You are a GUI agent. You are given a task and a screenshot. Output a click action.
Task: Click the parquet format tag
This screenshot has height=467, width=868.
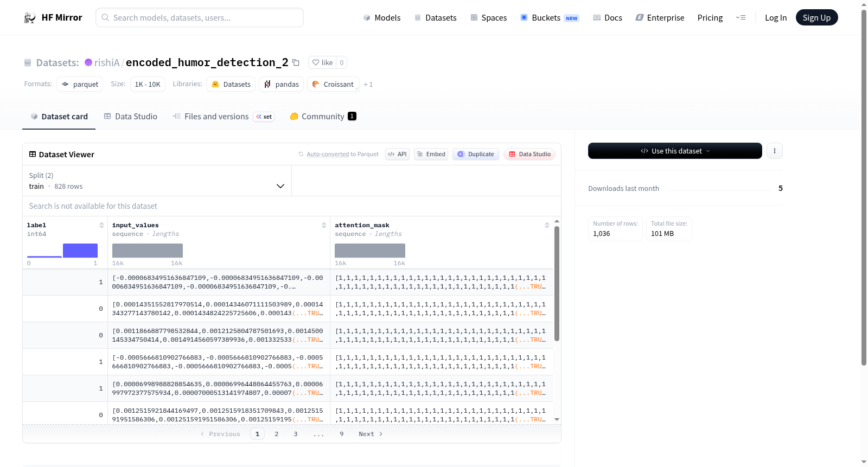(80, 84)
